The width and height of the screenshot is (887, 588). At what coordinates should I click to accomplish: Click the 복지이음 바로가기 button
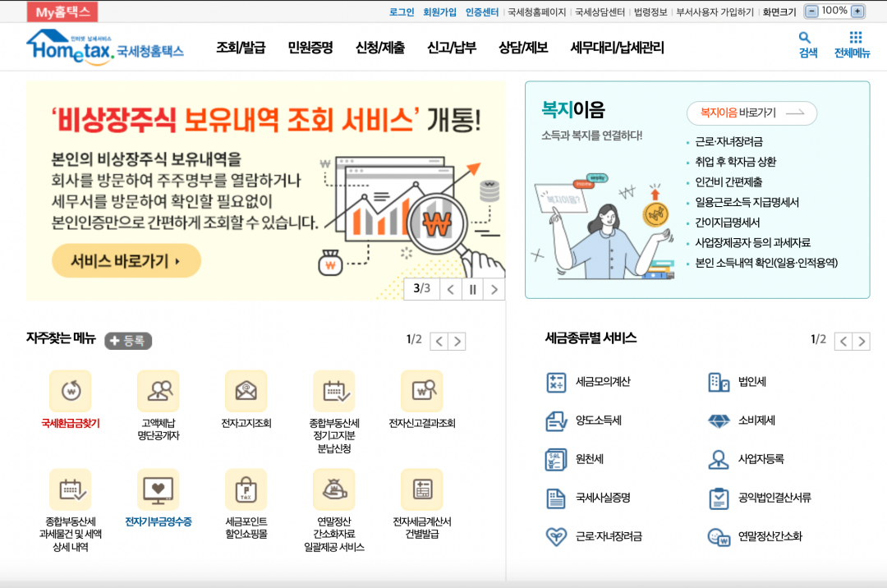pos(751,113)
